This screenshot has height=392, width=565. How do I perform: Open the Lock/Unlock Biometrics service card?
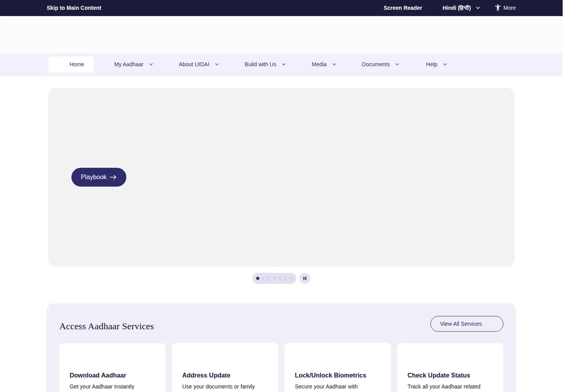(x=337, y=368)
